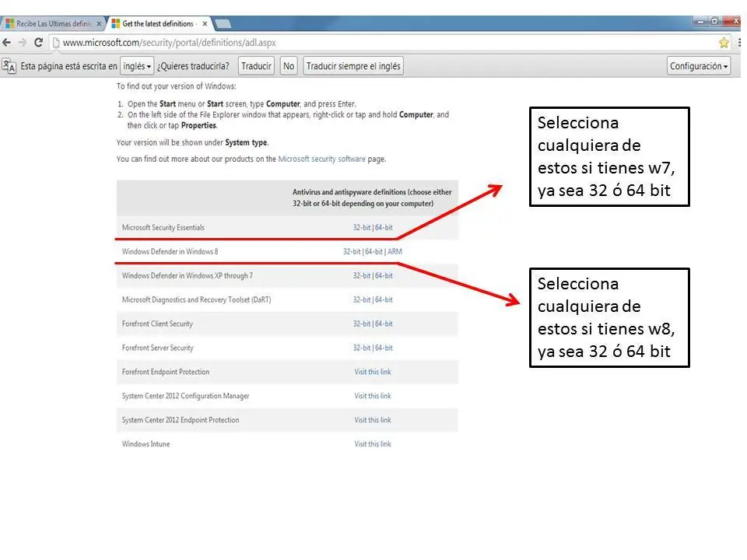Screen dimensions: 747x560
Task: Click the No button in translation bar
Action: tap(289, 66)
